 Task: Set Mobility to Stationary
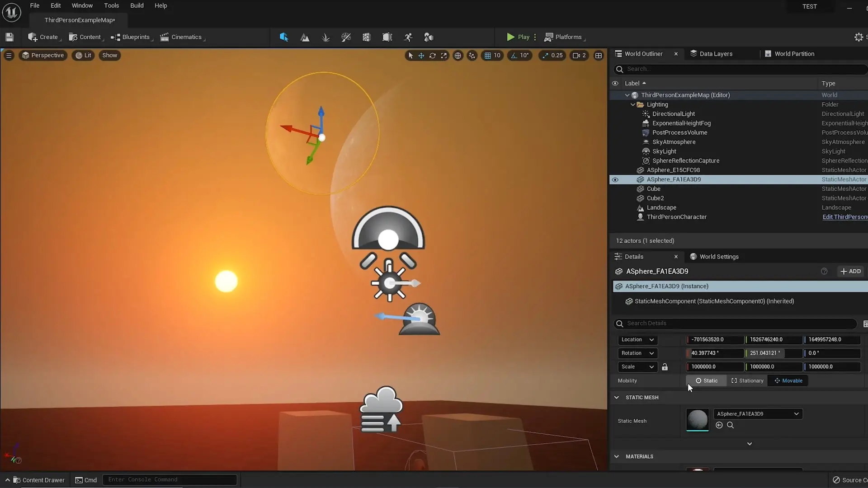[x=747, y=381]
